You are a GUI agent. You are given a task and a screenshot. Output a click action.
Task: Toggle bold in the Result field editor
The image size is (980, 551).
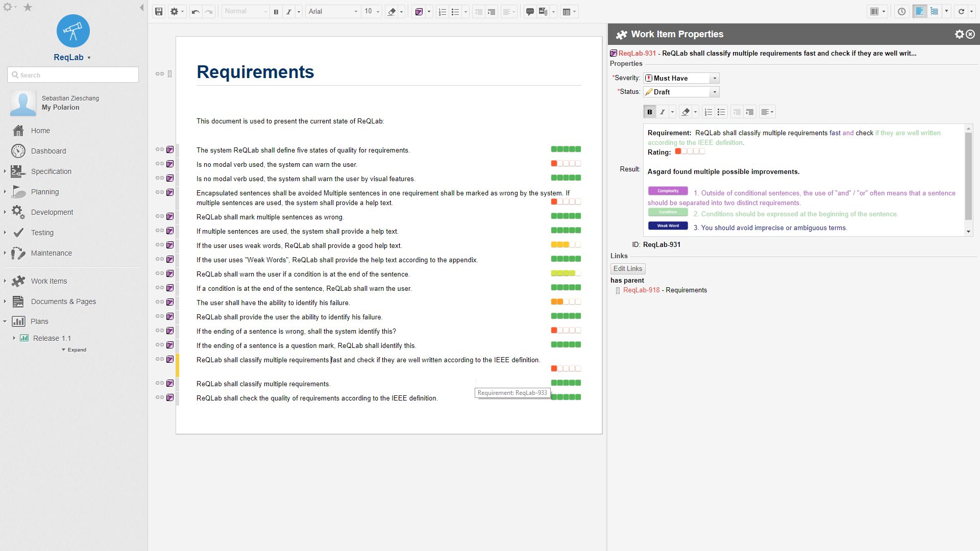[x=650, y=112]
